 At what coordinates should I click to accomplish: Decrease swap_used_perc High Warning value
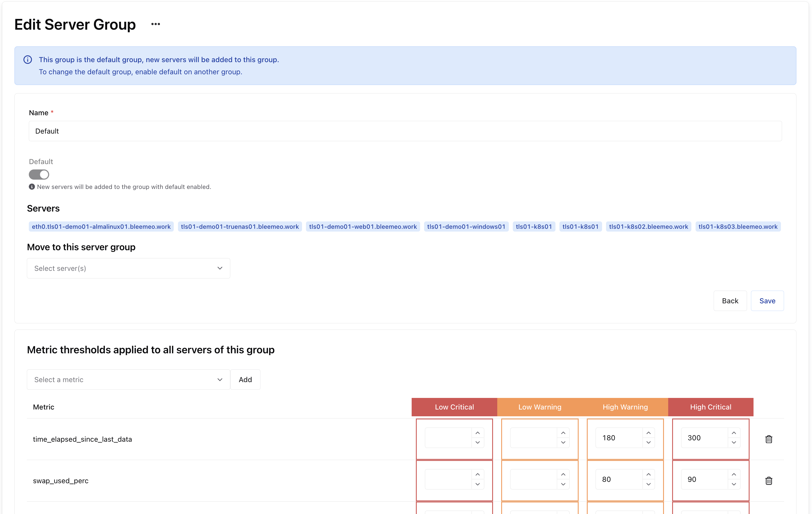tap(648, 484)
